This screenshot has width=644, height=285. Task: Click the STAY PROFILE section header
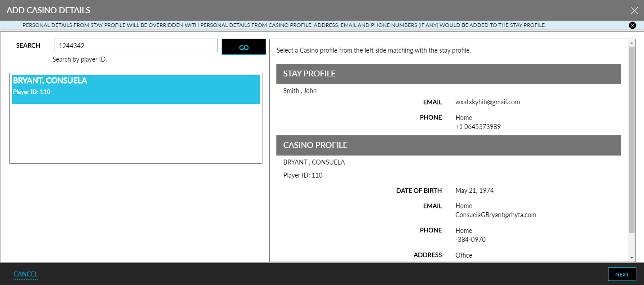coord(449,74)
